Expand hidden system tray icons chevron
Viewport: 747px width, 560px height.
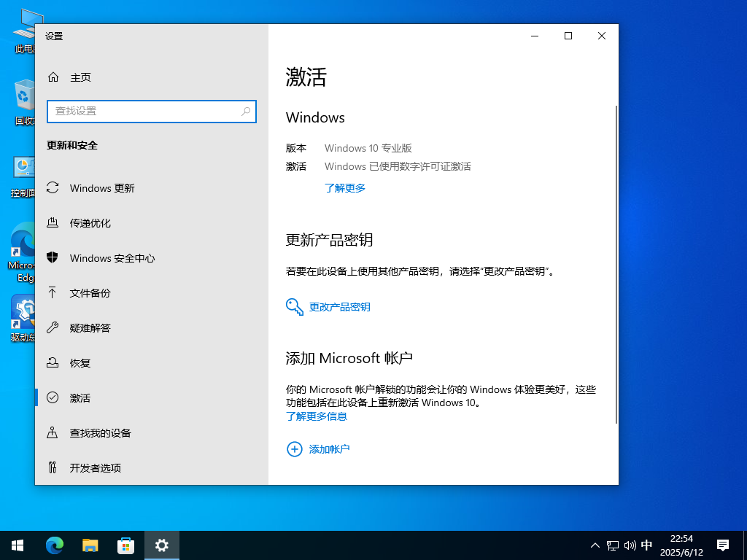tap(595, 545)
